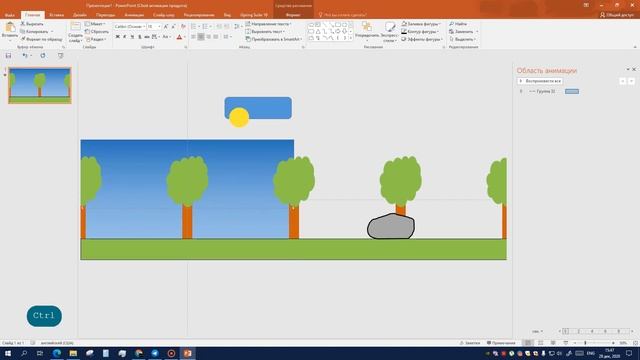Click the Arrange shapes icon
Viewport: 640px width, 360px height.
pos(367,27)
